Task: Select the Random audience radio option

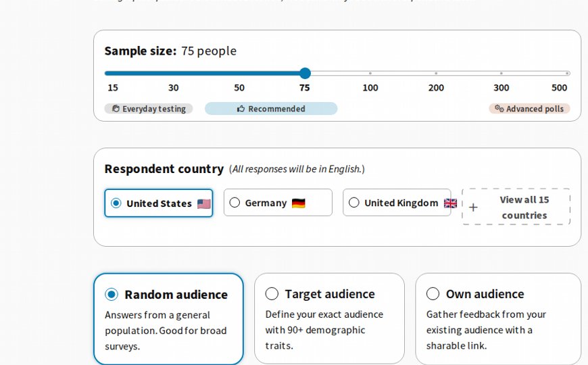Action: pos(112,295)
